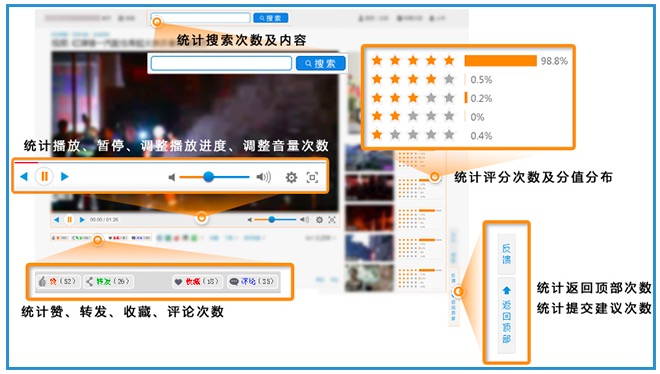The height and width of the screenshot is (374, 660).
Task: Click the main blurred video frame
Action: (x=194, y=131)
